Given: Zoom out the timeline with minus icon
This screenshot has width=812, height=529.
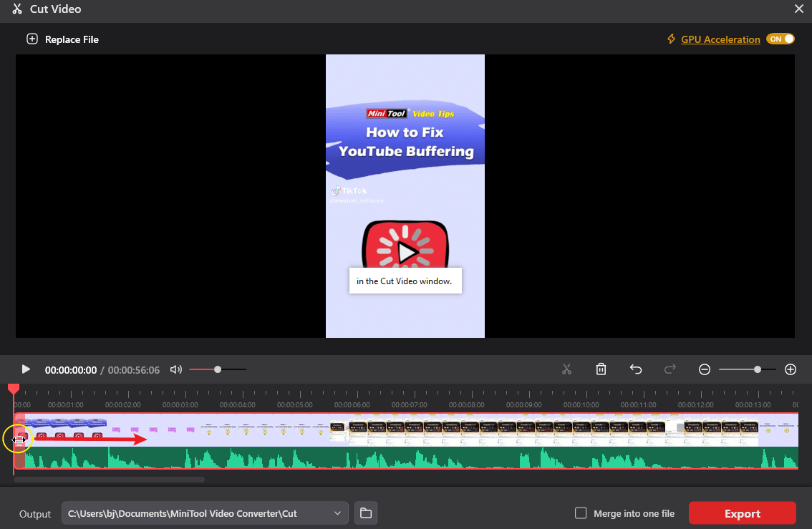Looking at the screenshot, I should coord(705,369).
